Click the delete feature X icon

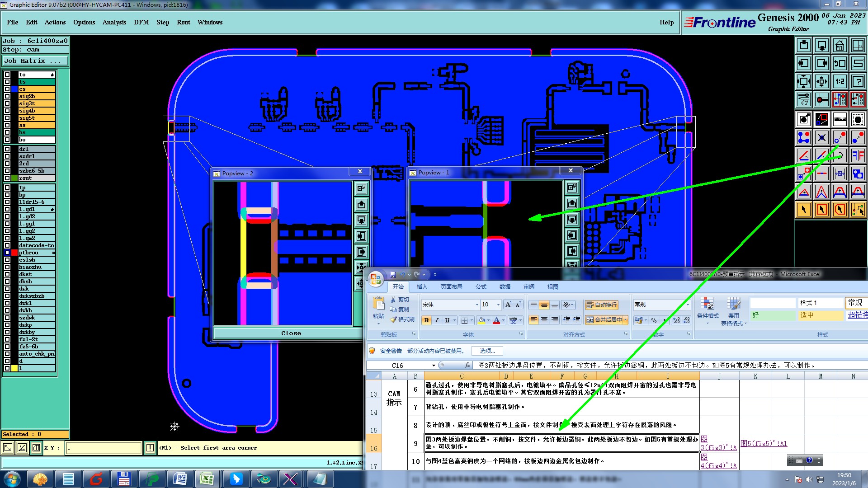(821, 137)
